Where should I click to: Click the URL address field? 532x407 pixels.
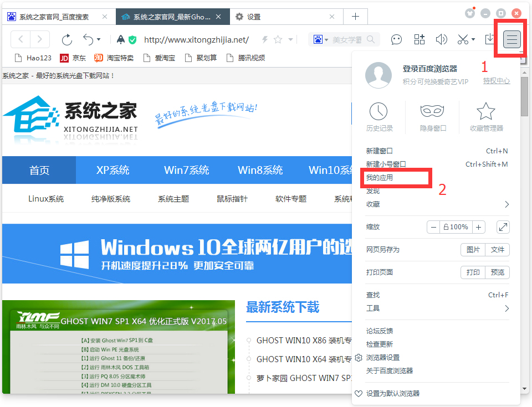196,40
